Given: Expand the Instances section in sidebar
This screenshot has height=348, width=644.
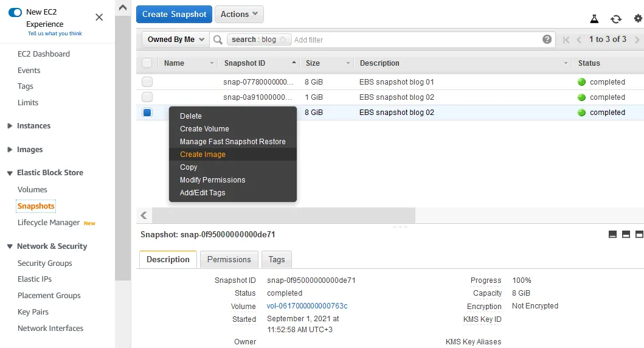Looking at the screenshot, I should pyautogui.click(x=10, y=126).
